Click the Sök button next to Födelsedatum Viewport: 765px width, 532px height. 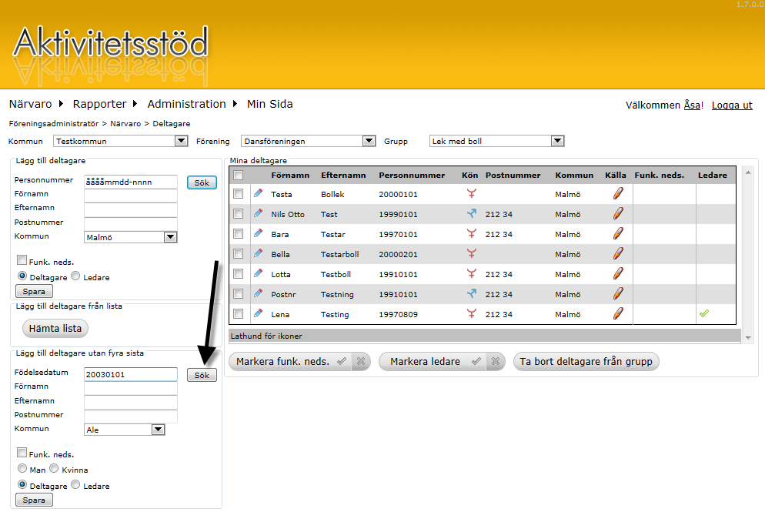tap(202, 375)
